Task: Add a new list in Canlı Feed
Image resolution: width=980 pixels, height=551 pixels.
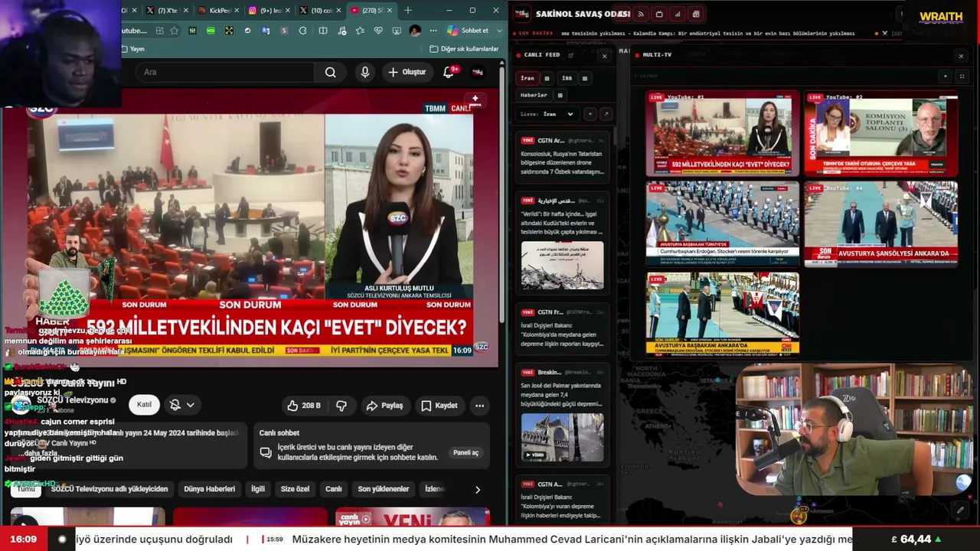Action: (590, 114)
